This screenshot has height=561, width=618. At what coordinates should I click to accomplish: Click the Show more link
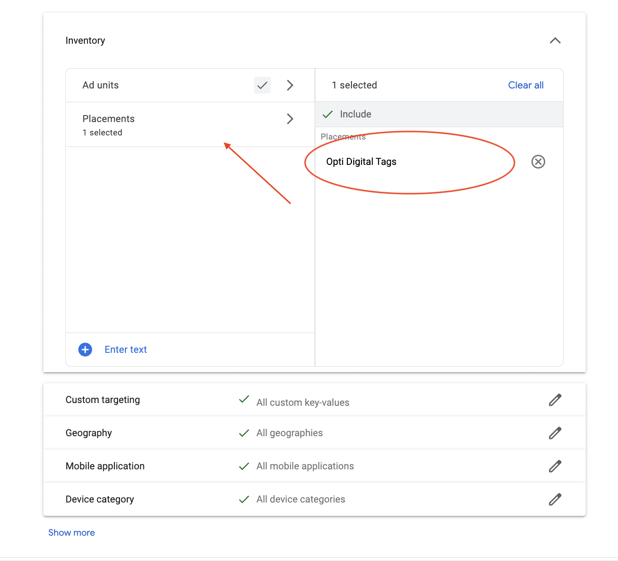tap(71, 533)
